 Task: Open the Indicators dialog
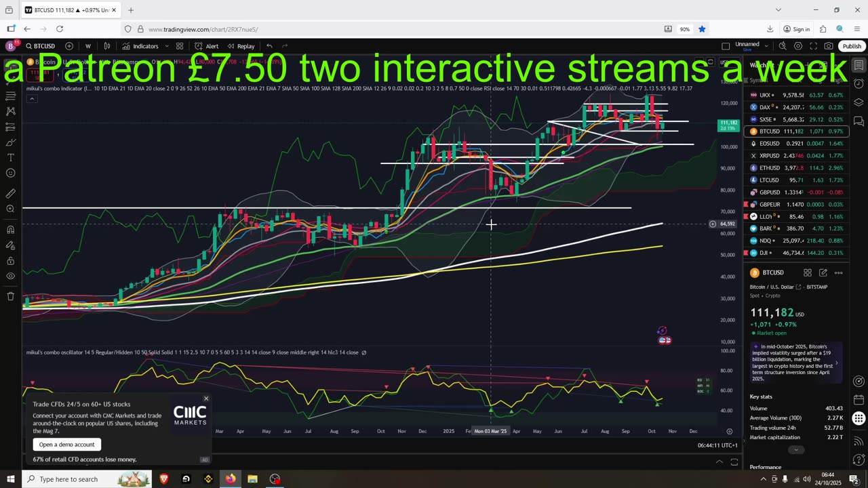tap(140, 46)
